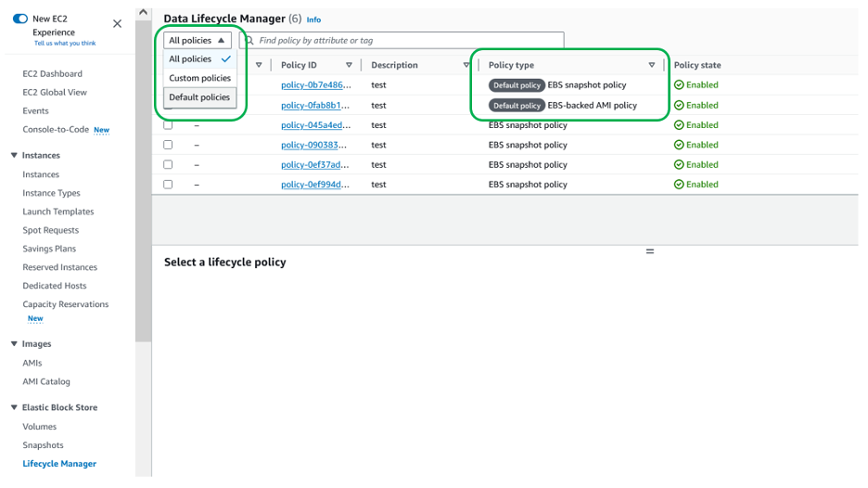Screen dimensions: 868x488
Task: Sort by the Description column arrow
Action: click(466, 65)
